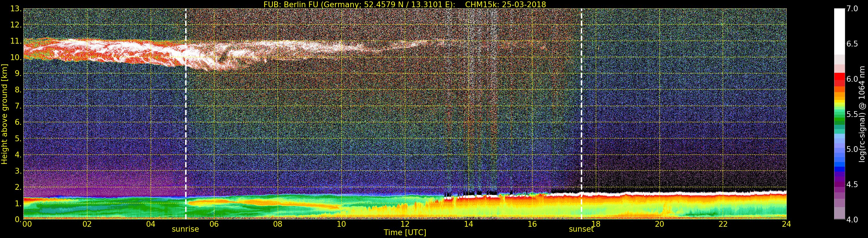Click the white low cloud layer at 20 UTC
Screen dimensions: 868x238
(x=659, y=194)
